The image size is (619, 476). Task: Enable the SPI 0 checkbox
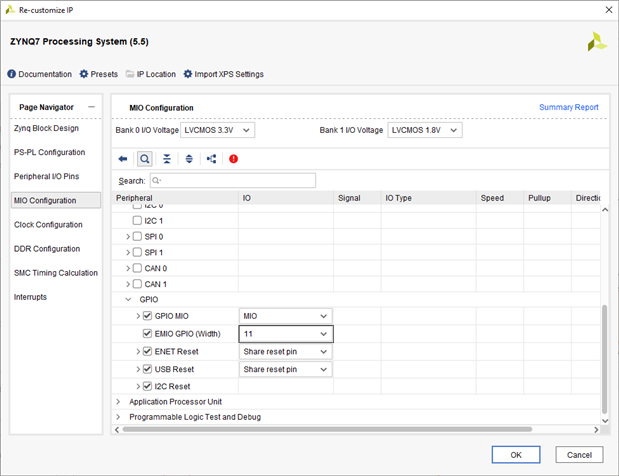click(x=137, y=236)
